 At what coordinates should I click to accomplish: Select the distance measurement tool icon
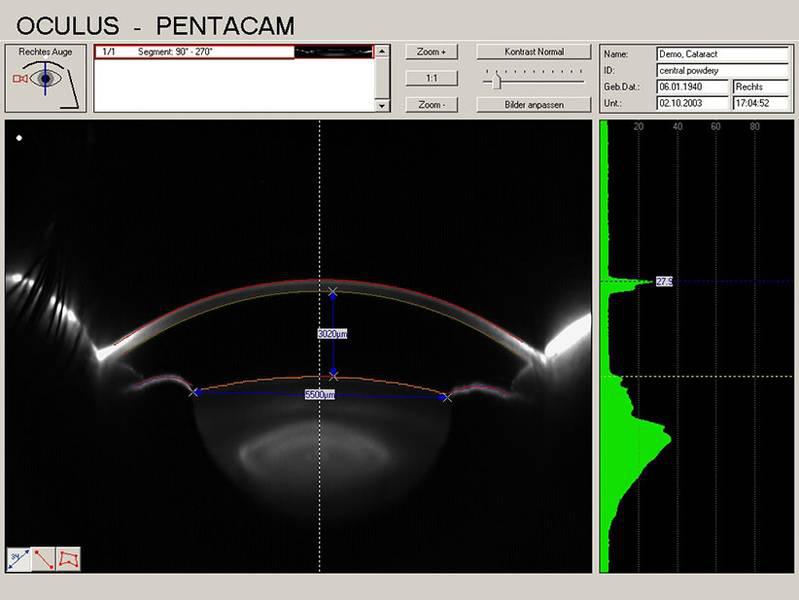(x=19, y=559)
